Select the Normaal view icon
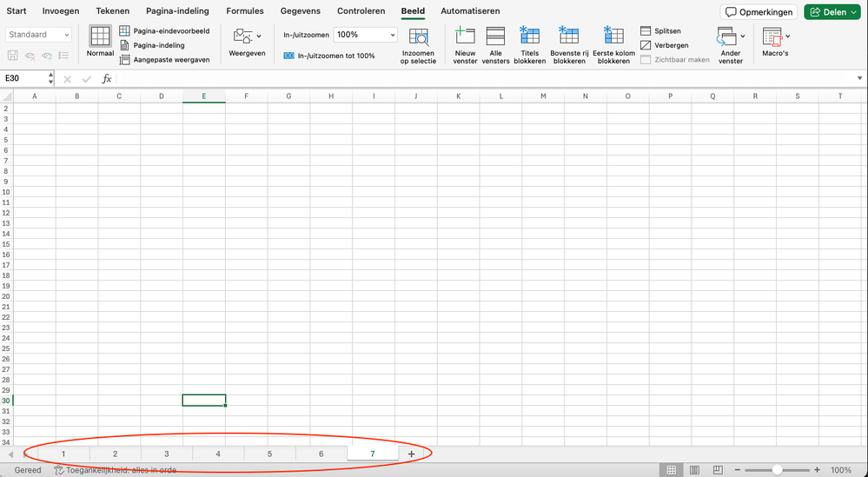Screen dimensions: 868x477 pyautogui.click(x=100, y=36)
